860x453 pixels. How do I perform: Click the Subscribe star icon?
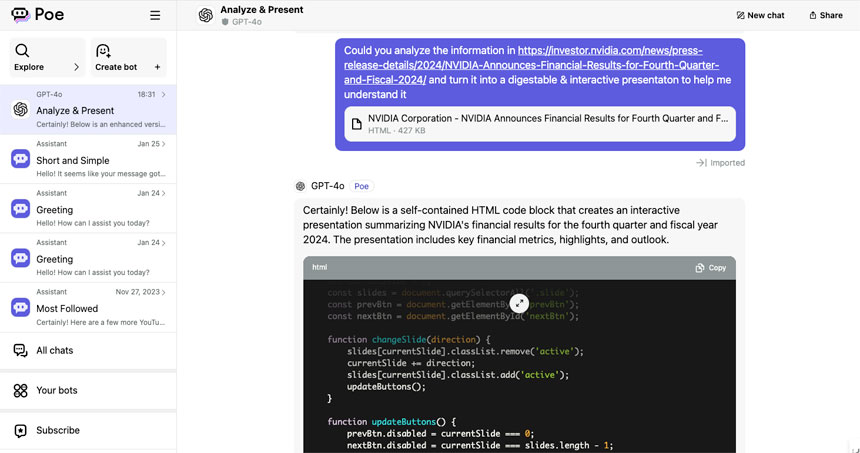click(20, 431)
